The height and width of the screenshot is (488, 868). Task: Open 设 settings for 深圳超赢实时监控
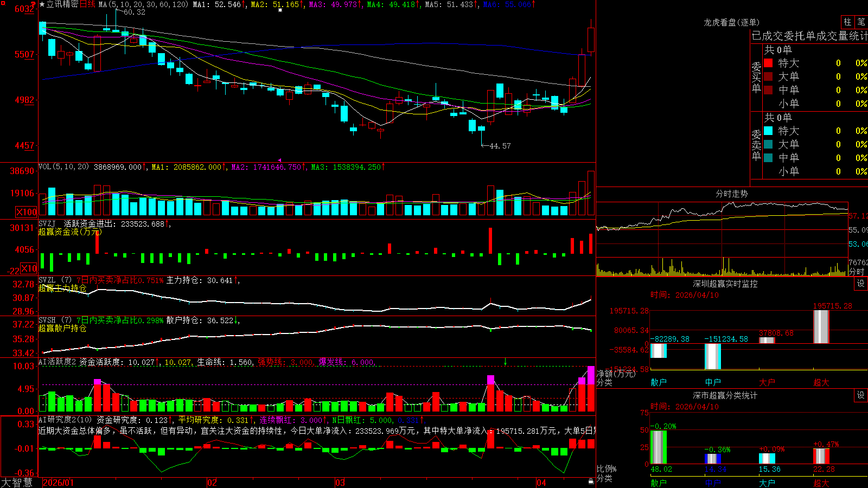[861, 284]
